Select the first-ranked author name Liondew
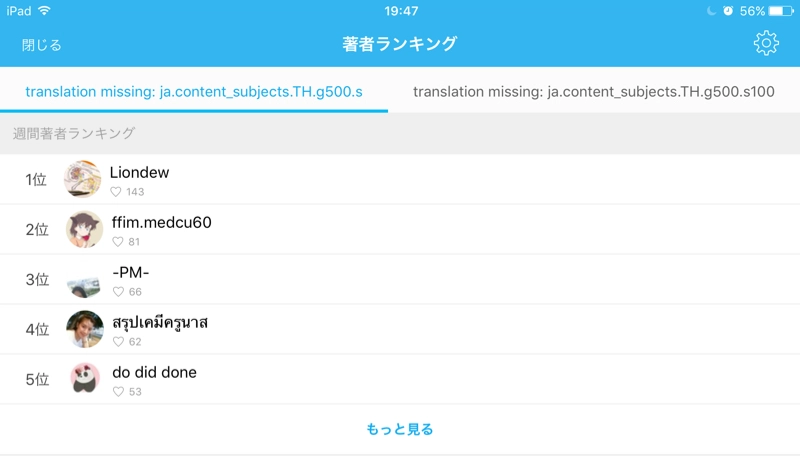Screen dimensions: 800x456 pos(140,172)
